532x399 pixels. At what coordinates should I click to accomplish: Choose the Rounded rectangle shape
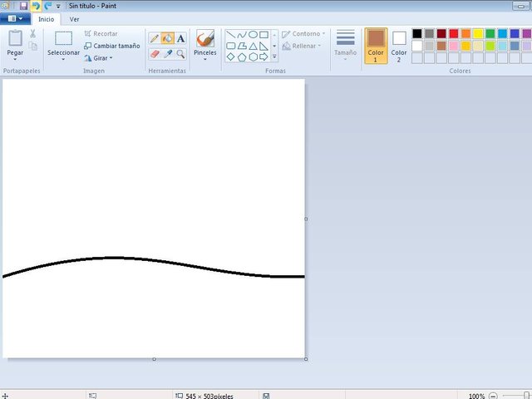[x=231, y=46]
